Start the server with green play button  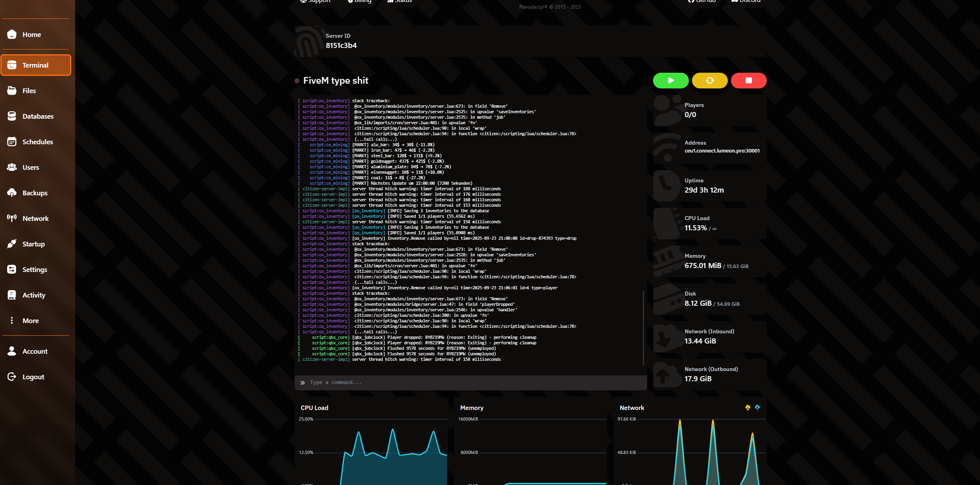(x=670, y=81)
